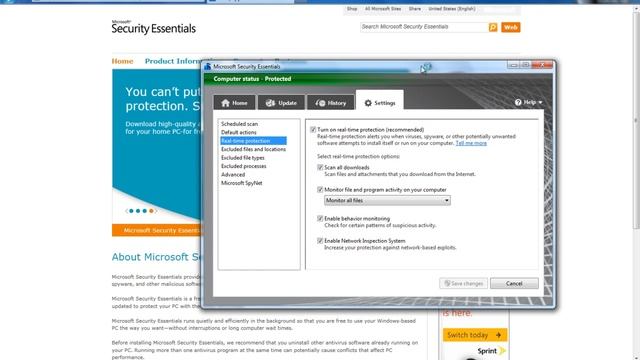The image size is (640, 360).
Task: Click the History tab clock icon
Action: (320, 103)
